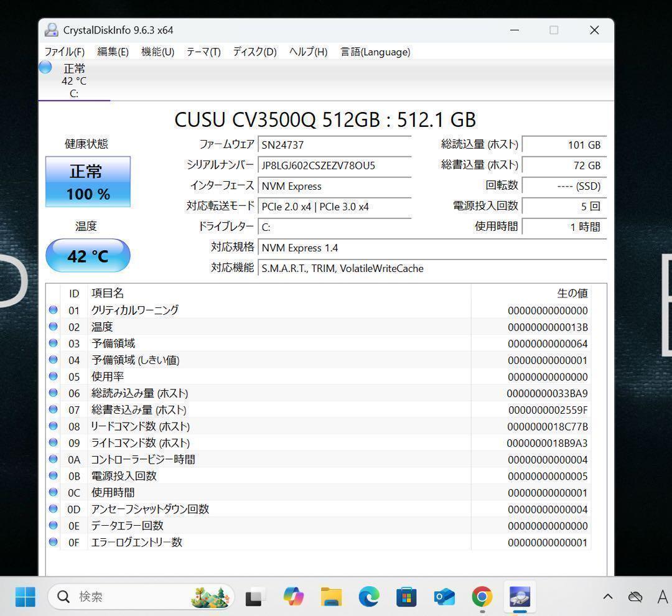Select the 予備領域 (しきい値) row name

(x=136, y=360)
